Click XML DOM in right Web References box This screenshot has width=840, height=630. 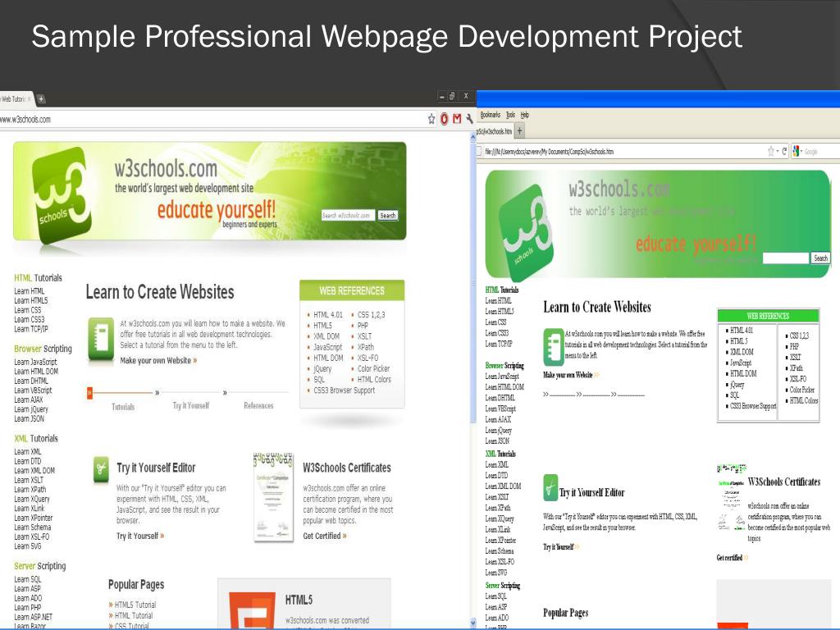point(742,352)
